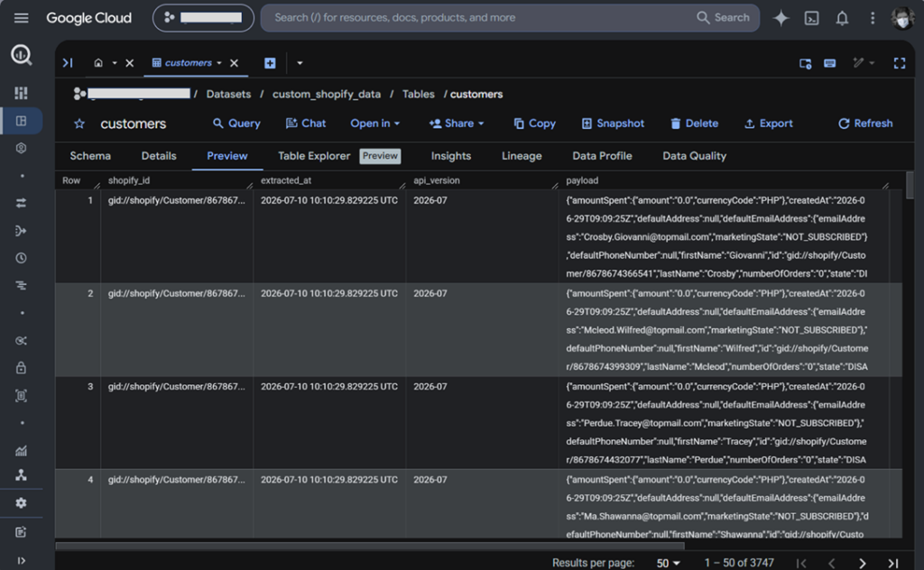Close the customers tab
The image size is (924, 570).
pos(234,62)
